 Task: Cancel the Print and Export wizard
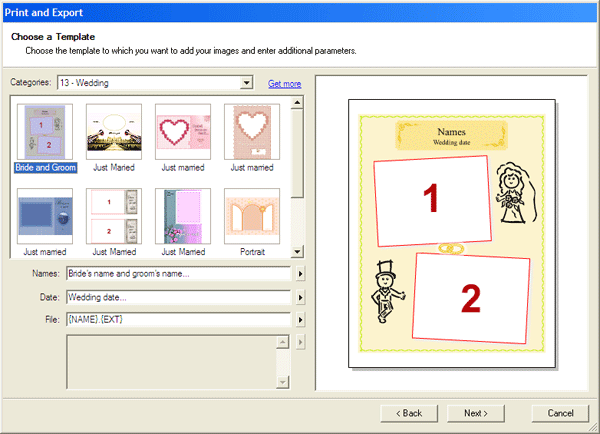560,413
